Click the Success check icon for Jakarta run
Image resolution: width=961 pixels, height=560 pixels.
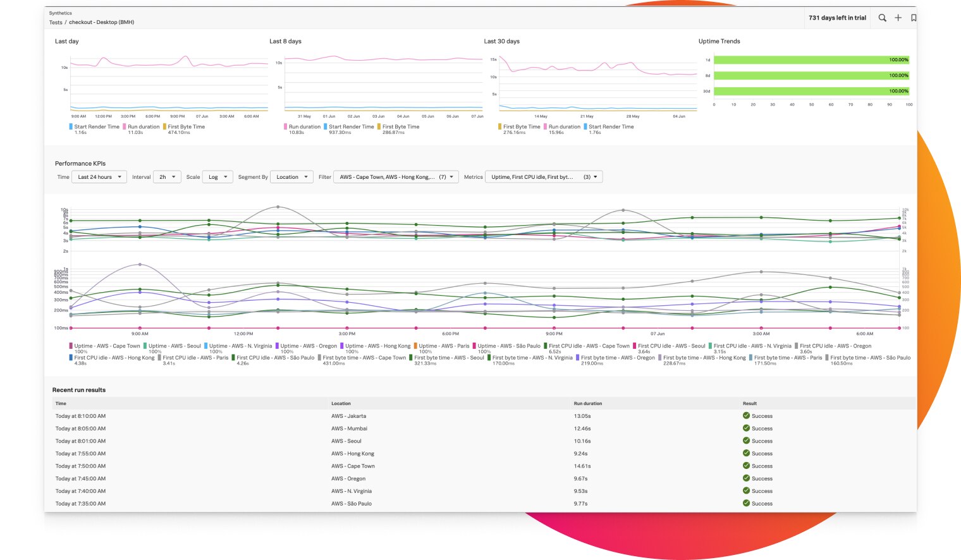click(x=746, y=416)
